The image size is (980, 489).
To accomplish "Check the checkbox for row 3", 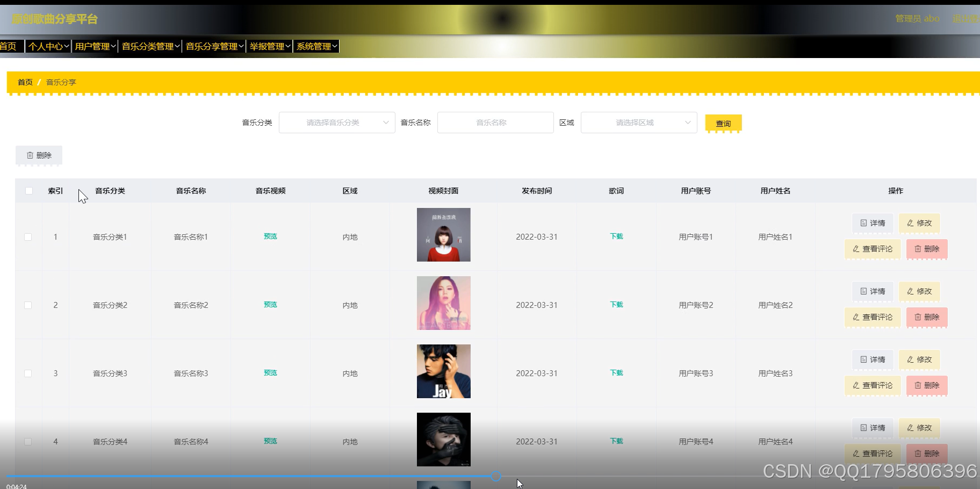I will tap(28, 373).
